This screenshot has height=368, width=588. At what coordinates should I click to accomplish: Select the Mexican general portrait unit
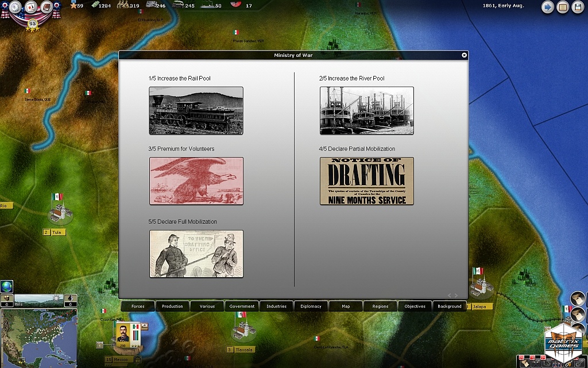(123, 333)
